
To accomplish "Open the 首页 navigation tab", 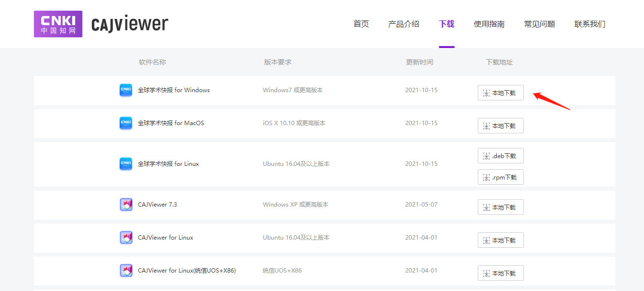I will (361, 24).
